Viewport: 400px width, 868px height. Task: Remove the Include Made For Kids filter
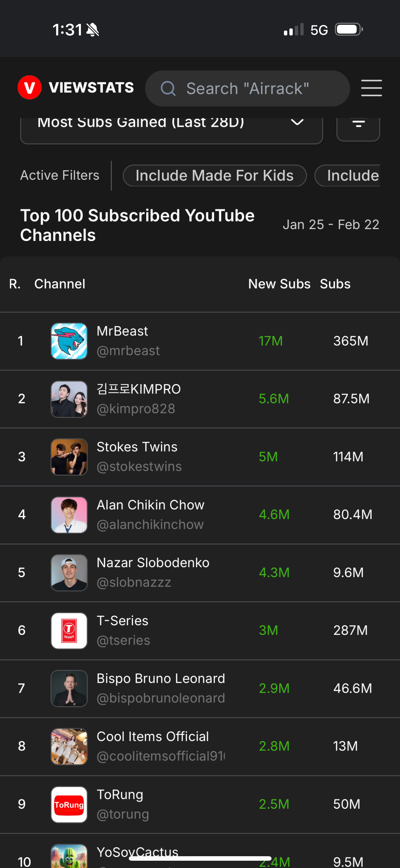215,176
